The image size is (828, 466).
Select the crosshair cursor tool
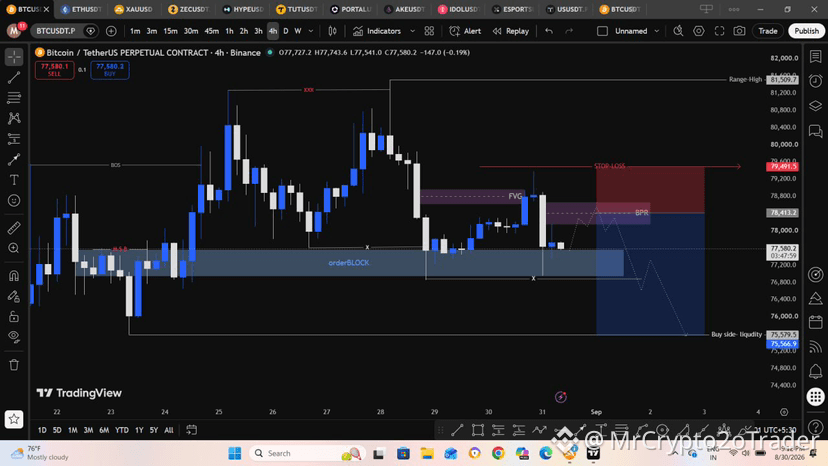tap(14, 57)
